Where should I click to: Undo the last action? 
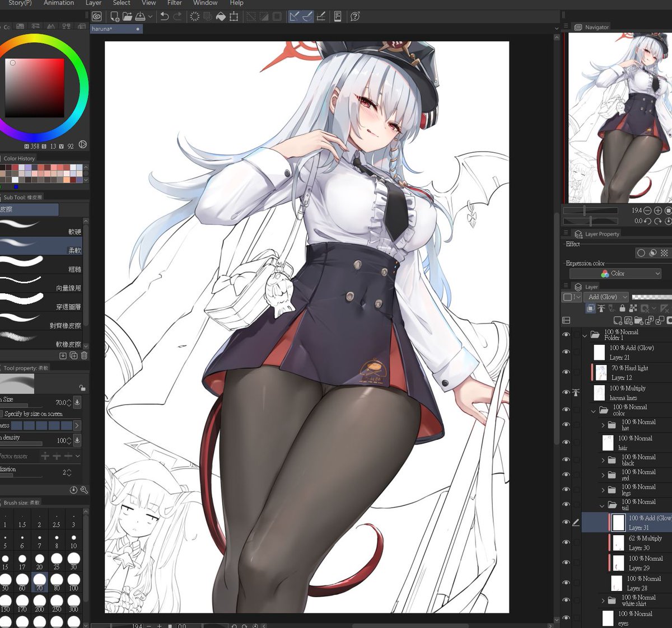[x=164, y=16]
